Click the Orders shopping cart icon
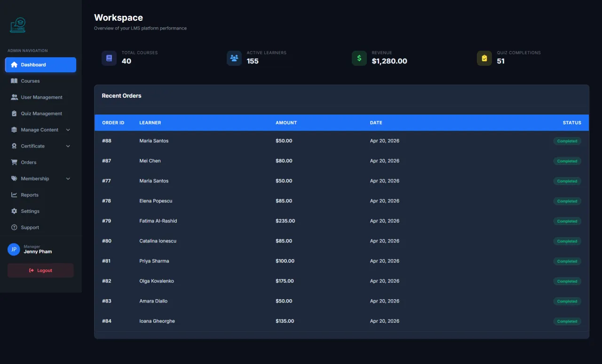Image resolution: width=602 pixels, height=364 pixels. 14,163
